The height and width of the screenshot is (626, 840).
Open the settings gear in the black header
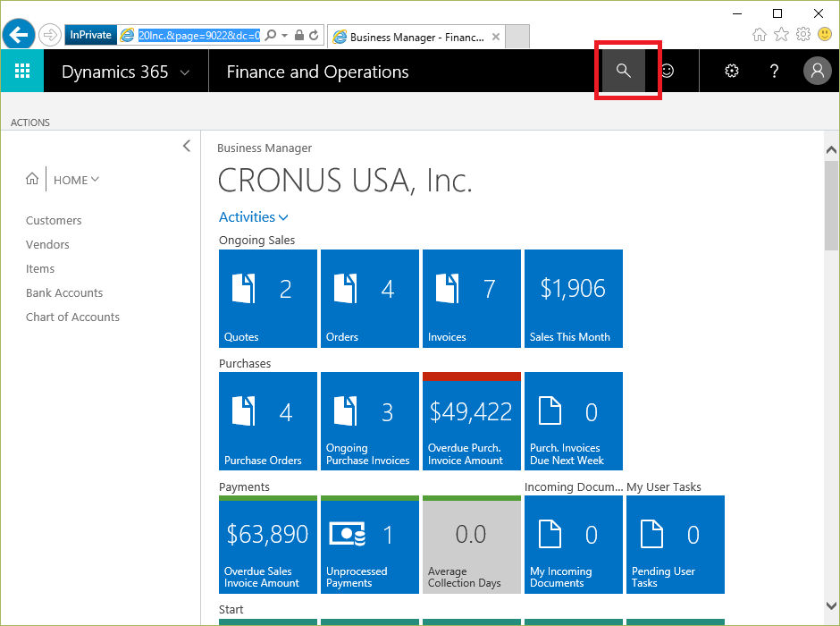[x=731, y=71]
